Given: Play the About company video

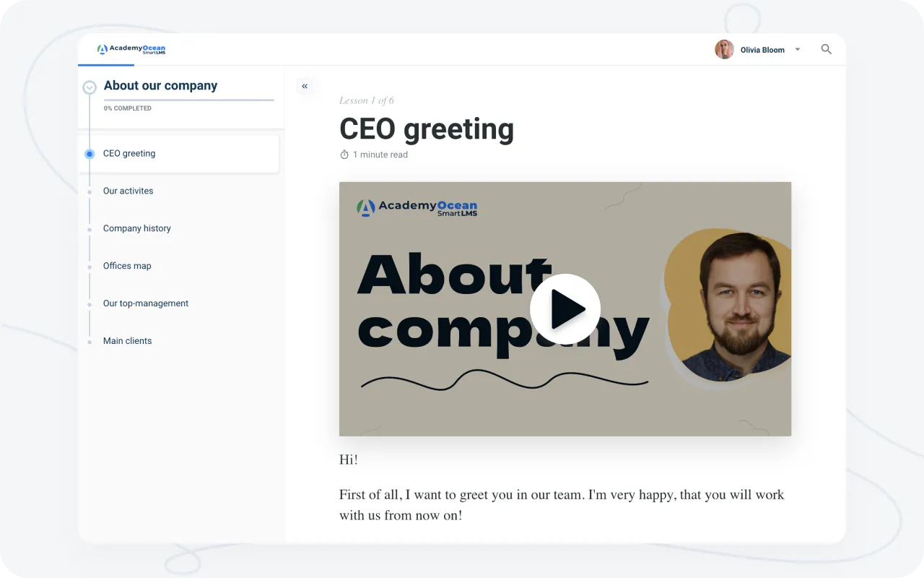Looking at the screenshot, I should click(565, 309).
